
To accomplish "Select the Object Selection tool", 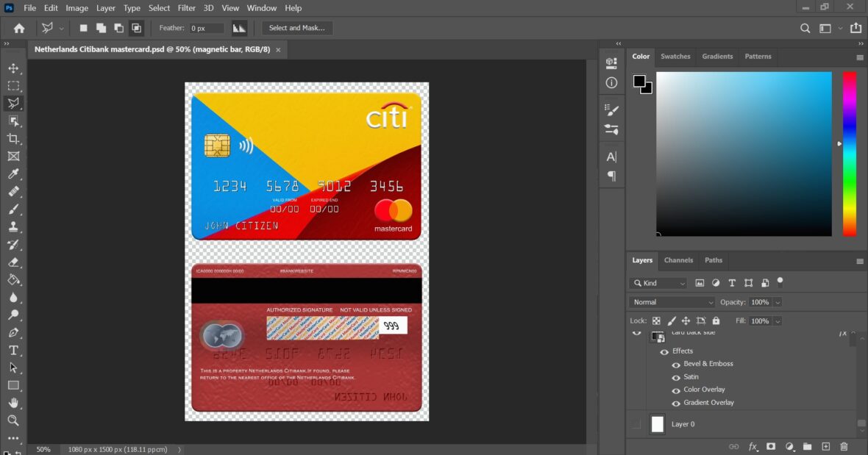I will 13,121.
